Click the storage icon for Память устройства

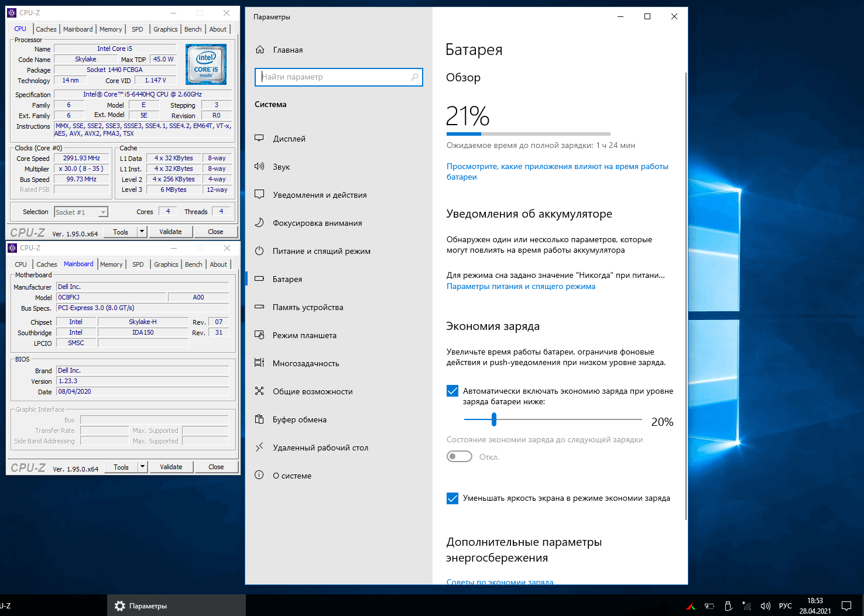point(259,307)
